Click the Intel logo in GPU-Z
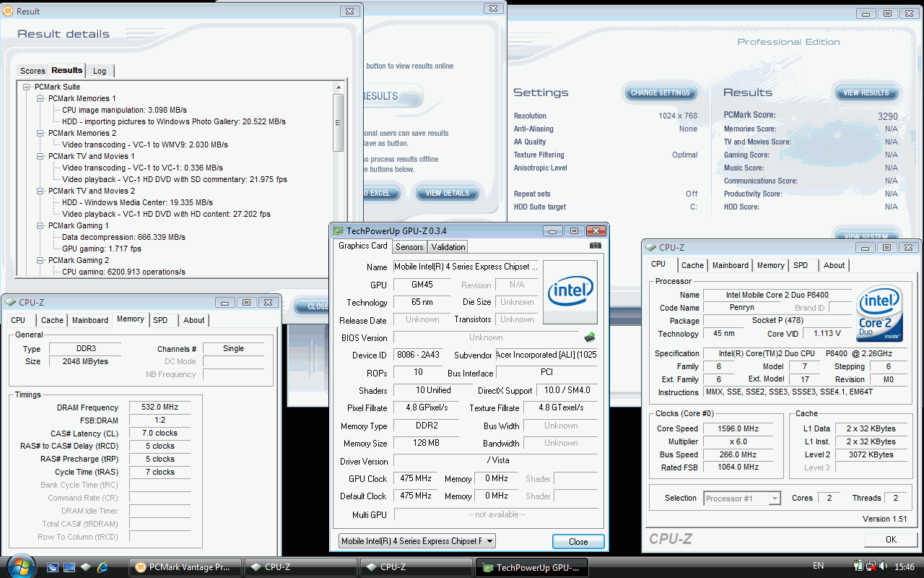The image size is (924, 578). 570,291
